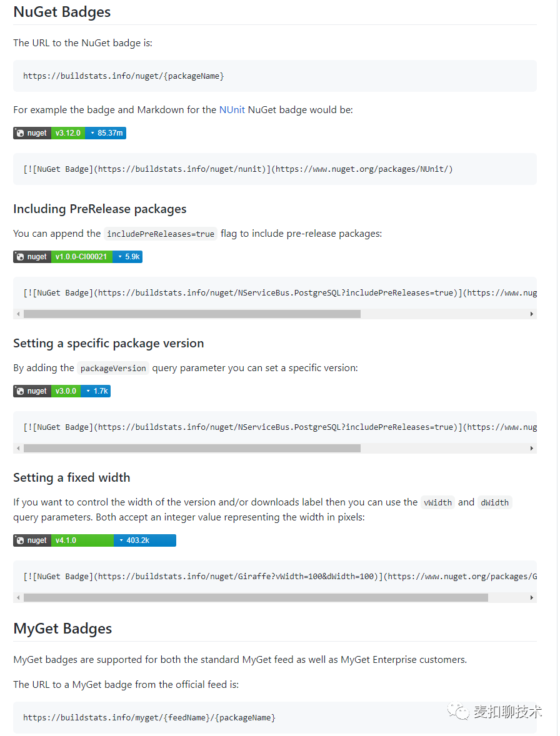Click the nuget v3.0.0 version badge
This screenshot has width=560, height=736.
pos(61,391)
